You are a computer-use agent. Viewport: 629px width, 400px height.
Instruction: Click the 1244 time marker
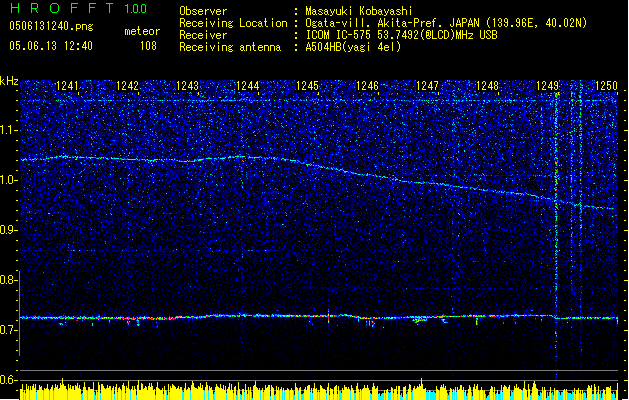[248, 86]
